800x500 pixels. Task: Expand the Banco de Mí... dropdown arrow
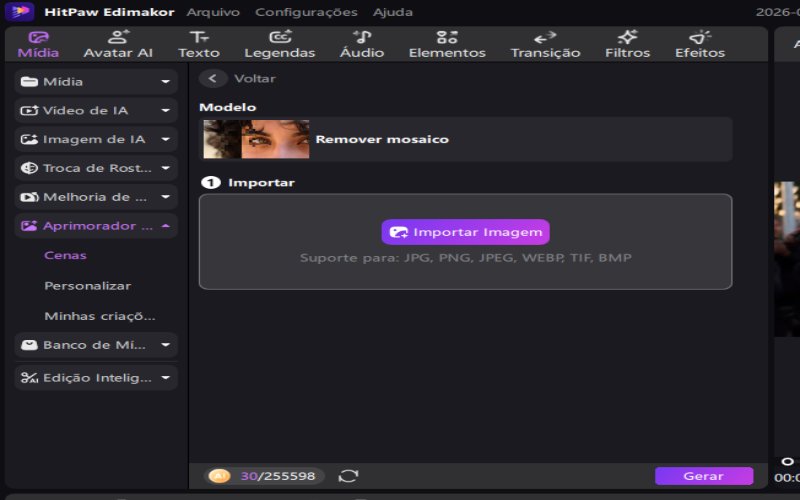(x=165, y=345)
